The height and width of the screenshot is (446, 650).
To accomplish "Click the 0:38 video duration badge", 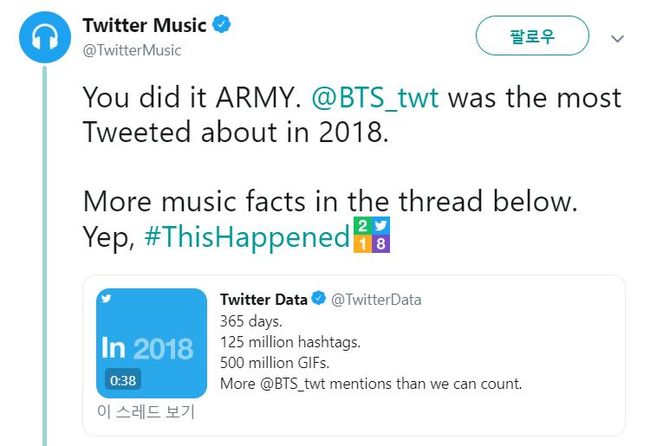I will point(122,380).
